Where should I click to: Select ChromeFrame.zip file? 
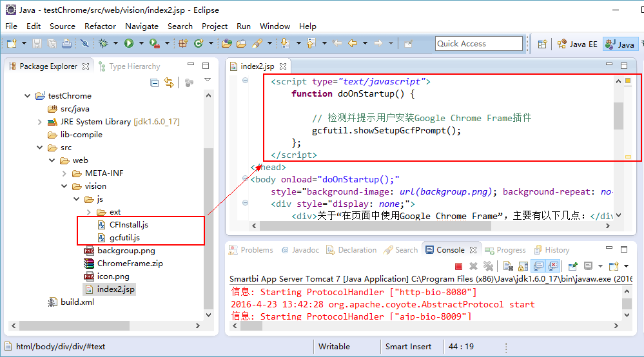click(123, 264)
